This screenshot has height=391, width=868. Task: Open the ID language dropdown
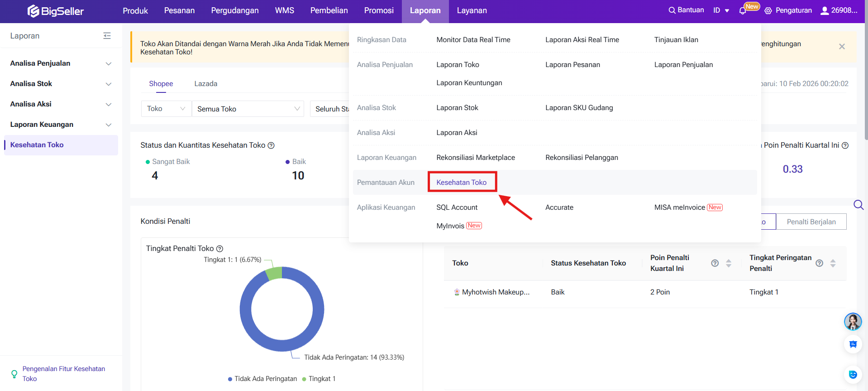(721, 10)
